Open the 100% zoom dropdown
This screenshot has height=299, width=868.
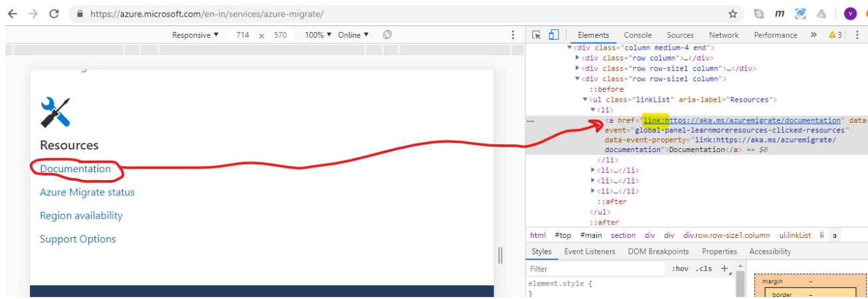[318, 35]
